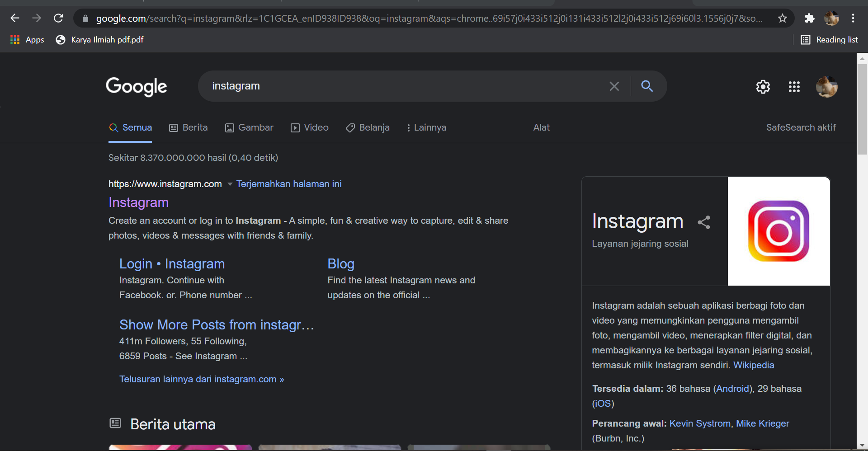Viewport: 868px width, 451px height.
Task: Click the 'Perancang awal:' label
Action: tap(629, 423)
